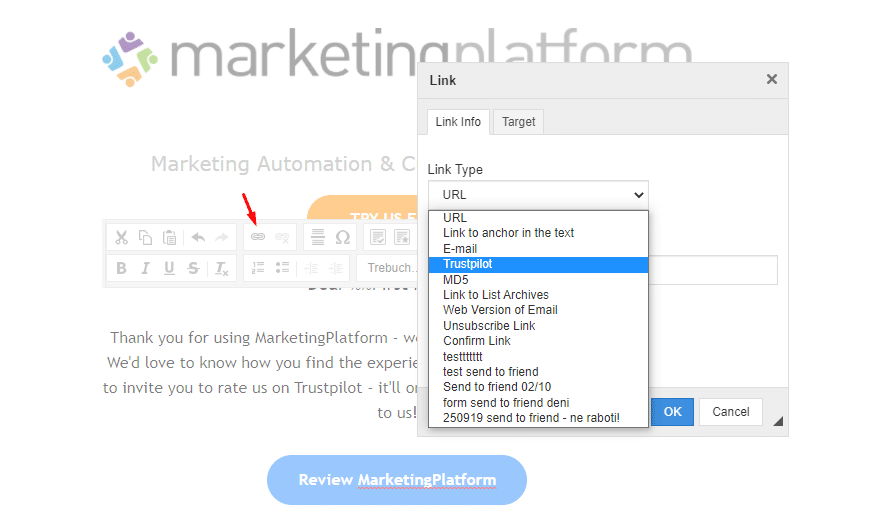Image resolution: width=875 pixels, height=529 pixels.
Task: Click the URL text input field
Action: coord(713,270)
